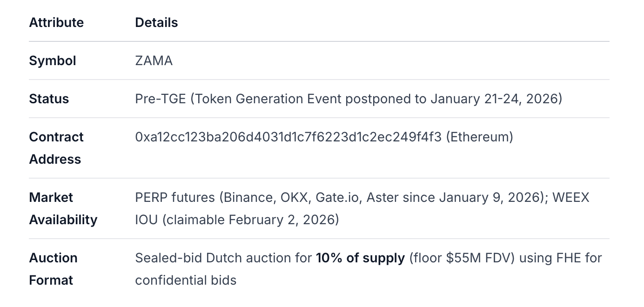This screenshot has height=307, width=644.
Task: Click the confidential bids text
Action: 186,280
